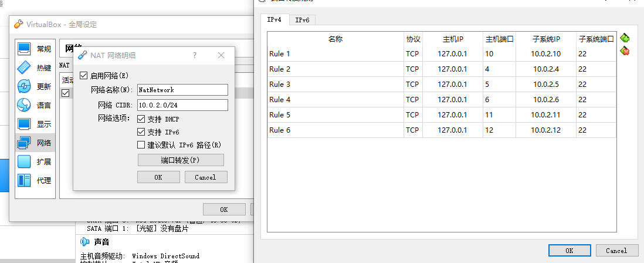Click TCP protocol cell in Rule 1 row
The image size is (644, 263).
coord(413,54)
